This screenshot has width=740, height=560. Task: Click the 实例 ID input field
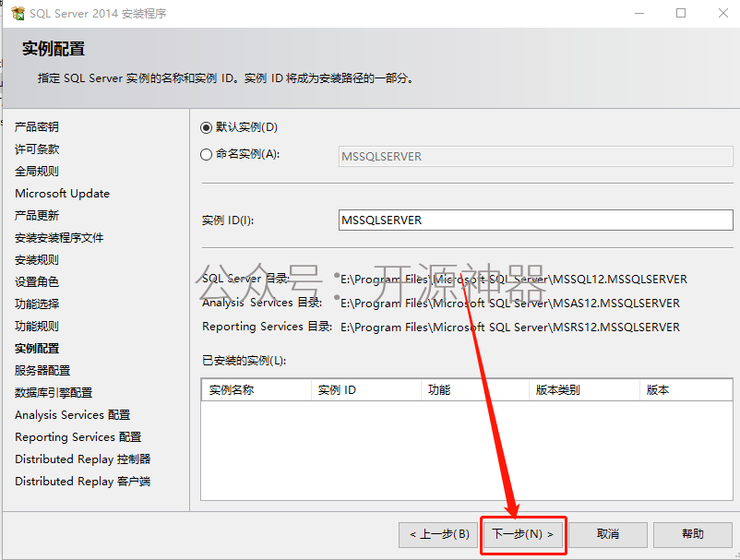coord(536,220)
